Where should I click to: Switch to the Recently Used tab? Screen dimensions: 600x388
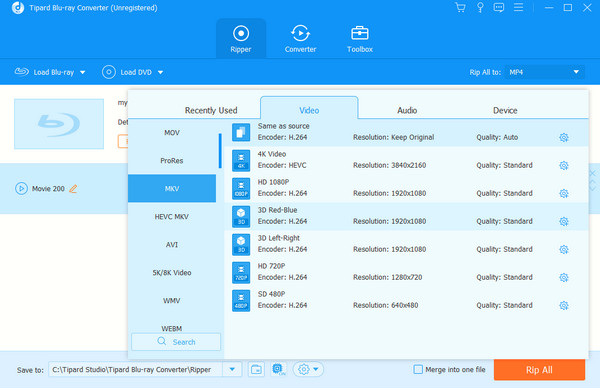tap(211, 110)
